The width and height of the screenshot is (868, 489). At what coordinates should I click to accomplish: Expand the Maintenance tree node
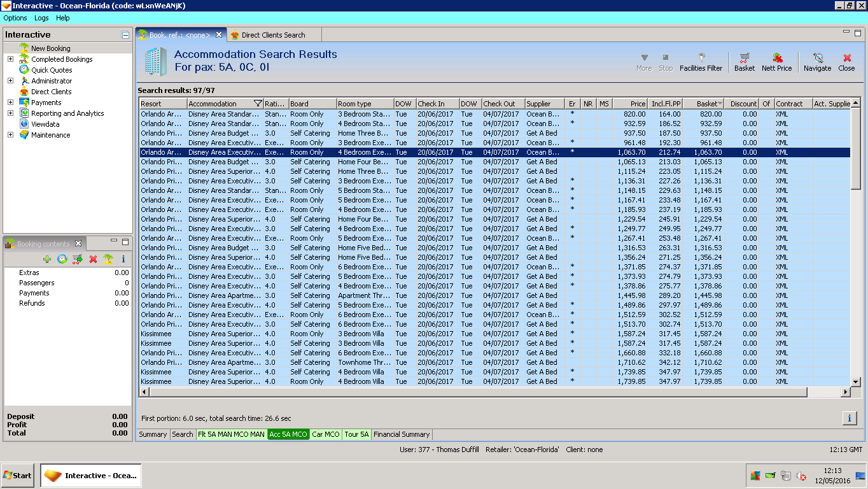click(10, 135)
